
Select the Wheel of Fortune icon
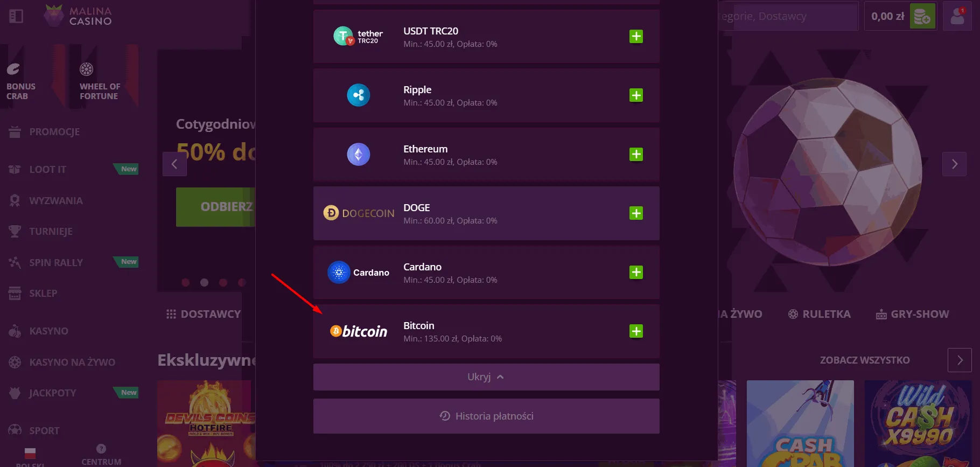[x=86, y=69]
